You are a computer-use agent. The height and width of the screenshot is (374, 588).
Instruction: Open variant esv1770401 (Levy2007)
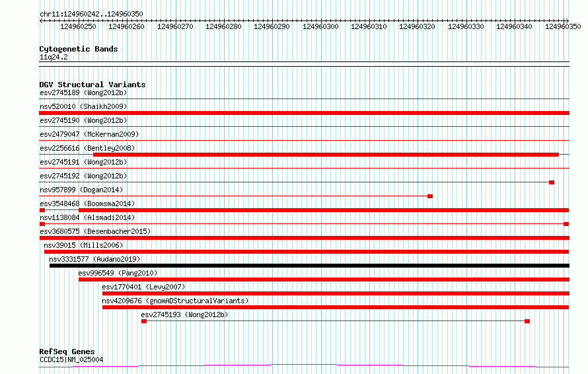(143, 287)
